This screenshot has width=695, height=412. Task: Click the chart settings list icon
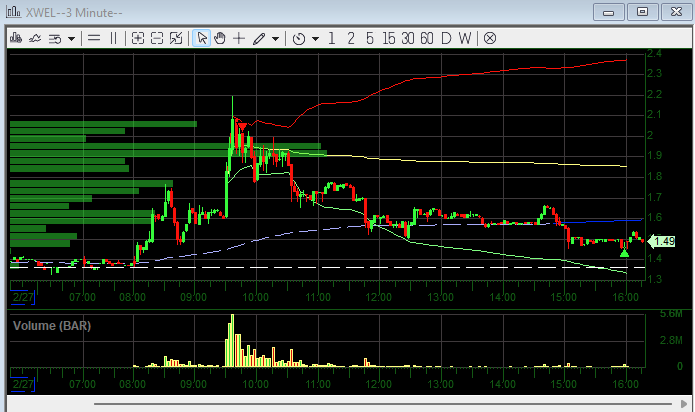pyautogui.click(x=55, y=39)
